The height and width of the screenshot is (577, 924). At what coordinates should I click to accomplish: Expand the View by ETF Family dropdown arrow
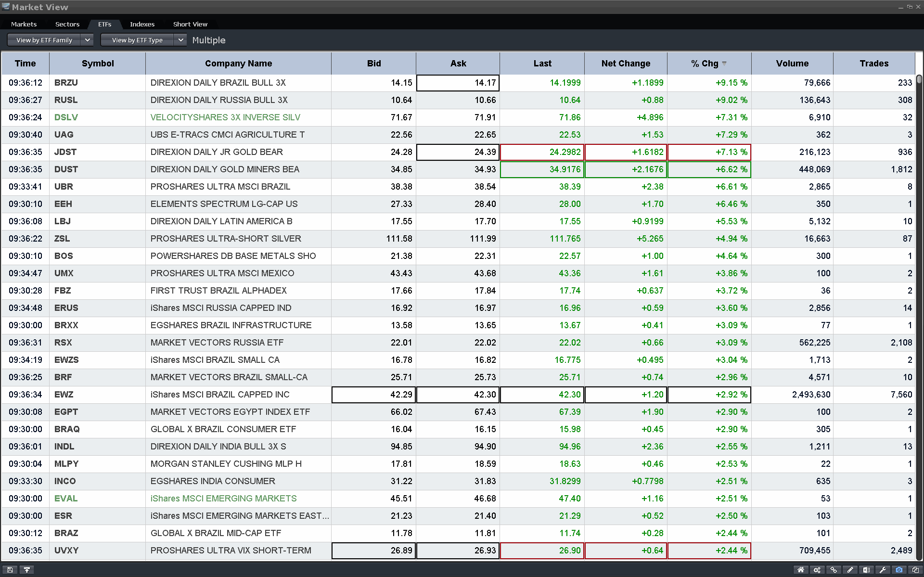point(87,40)
